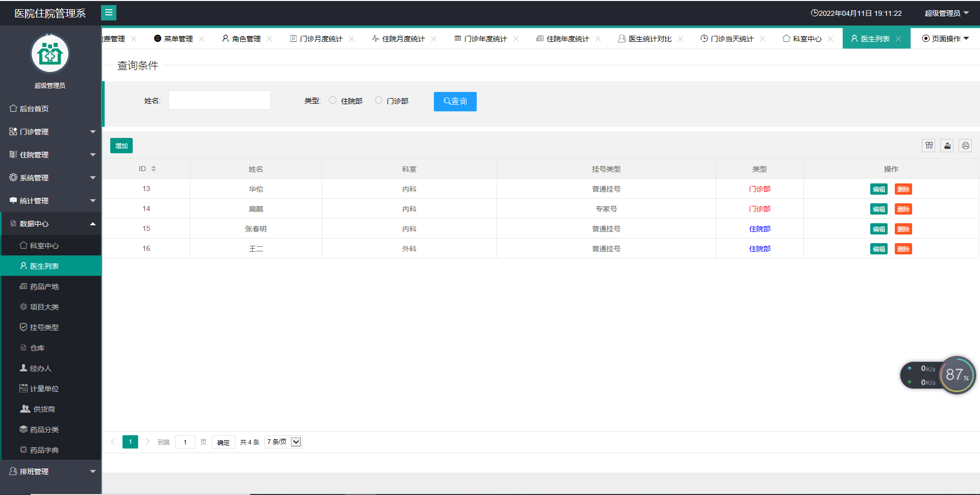Expand 门诊管理 sidebar menu

pyautogui.click(x=51, y=131)
